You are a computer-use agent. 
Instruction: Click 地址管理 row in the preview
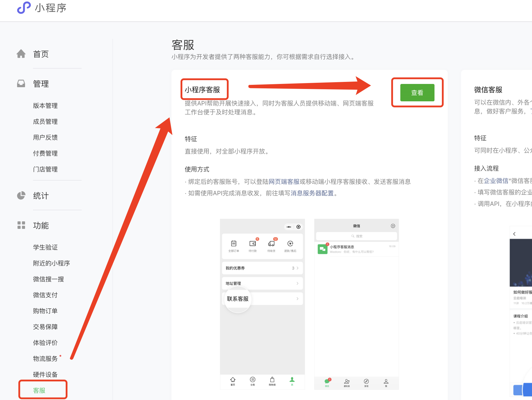pyautogui.click(x=262, y=283)
